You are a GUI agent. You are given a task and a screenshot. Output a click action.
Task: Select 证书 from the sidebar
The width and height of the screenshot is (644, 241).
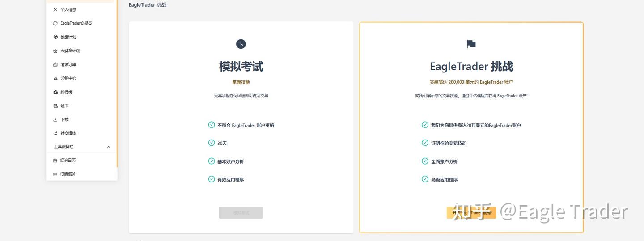point(64,106)
